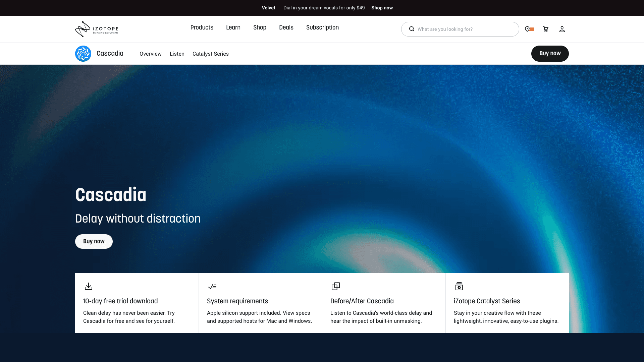Select the Subscription menu item
Viewport: 644px width, 362px height.
click(322, 27)
